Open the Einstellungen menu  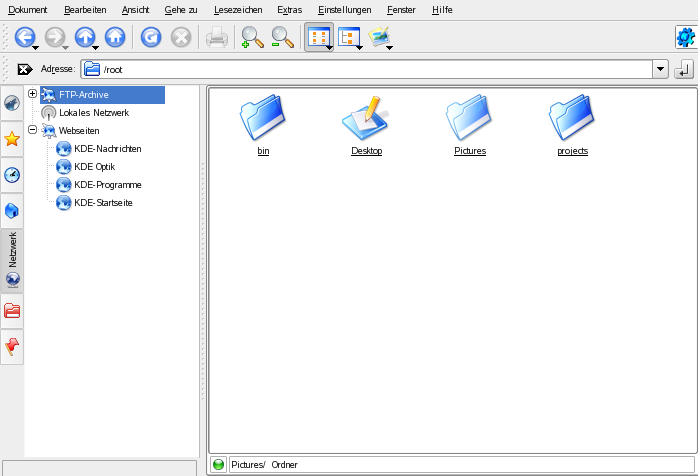pyautogui.click(x=344, y=9)
